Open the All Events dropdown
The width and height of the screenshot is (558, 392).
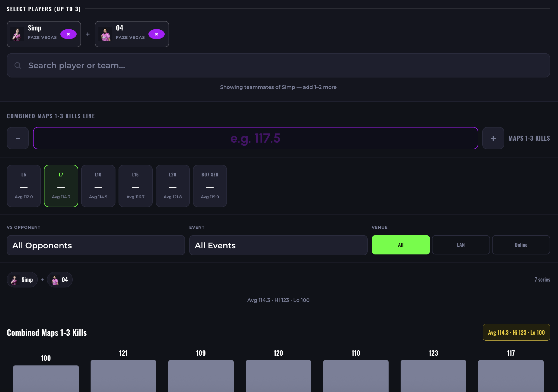[x=278, y=245]
